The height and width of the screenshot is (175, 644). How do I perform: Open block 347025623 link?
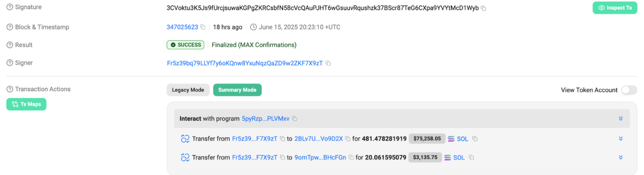[x=182, y=27]
